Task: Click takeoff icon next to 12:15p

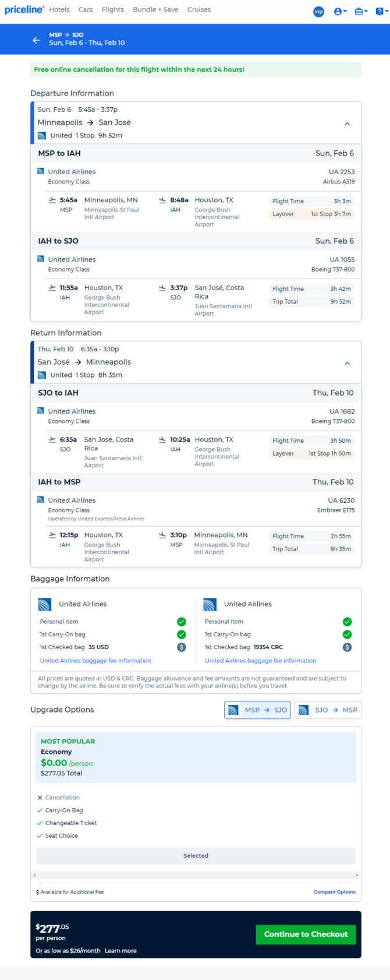Action: 52,535
